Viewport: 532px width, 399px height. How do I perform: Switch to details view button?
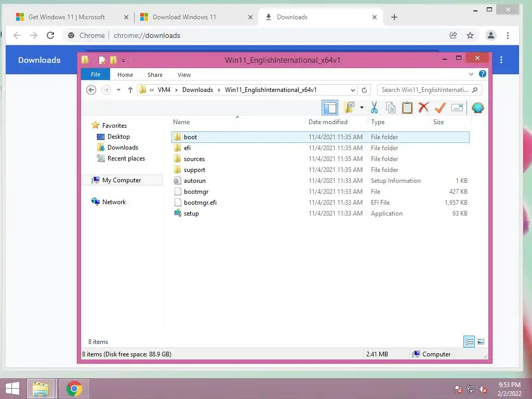coord(469,341)
